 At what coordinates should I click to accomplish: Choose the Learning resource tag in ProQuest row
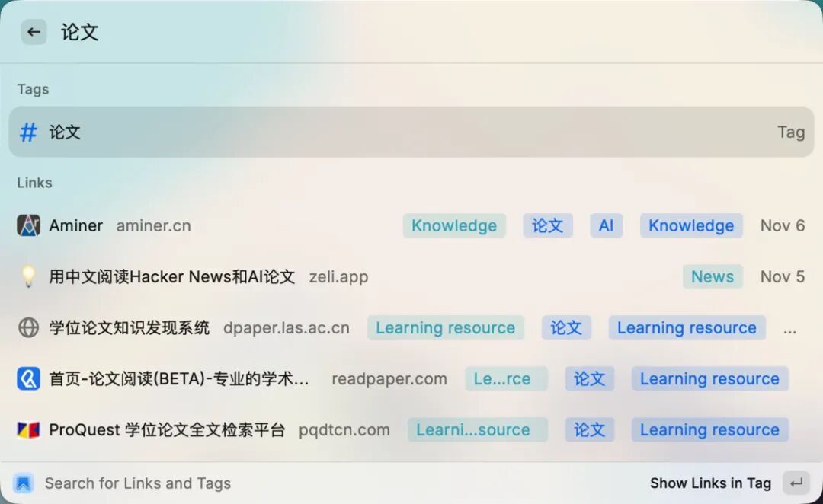[x=709, y=429]
